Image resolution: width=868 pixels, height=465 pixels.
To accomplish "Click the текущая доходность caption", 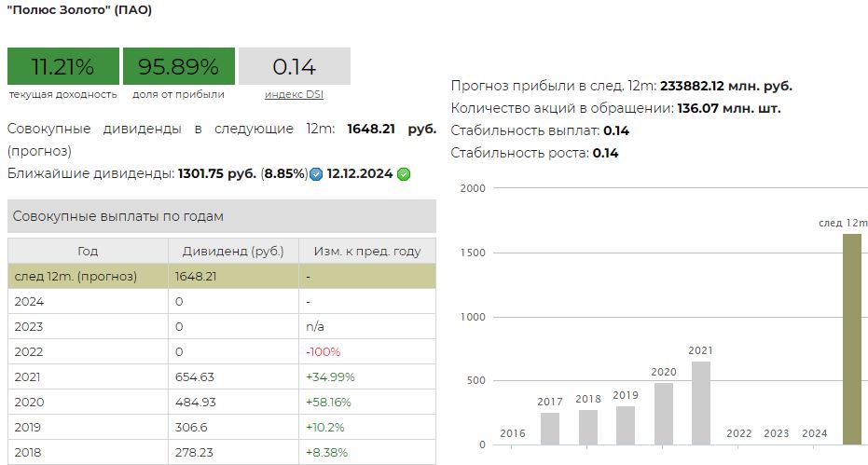I will [x=63, y=95].
